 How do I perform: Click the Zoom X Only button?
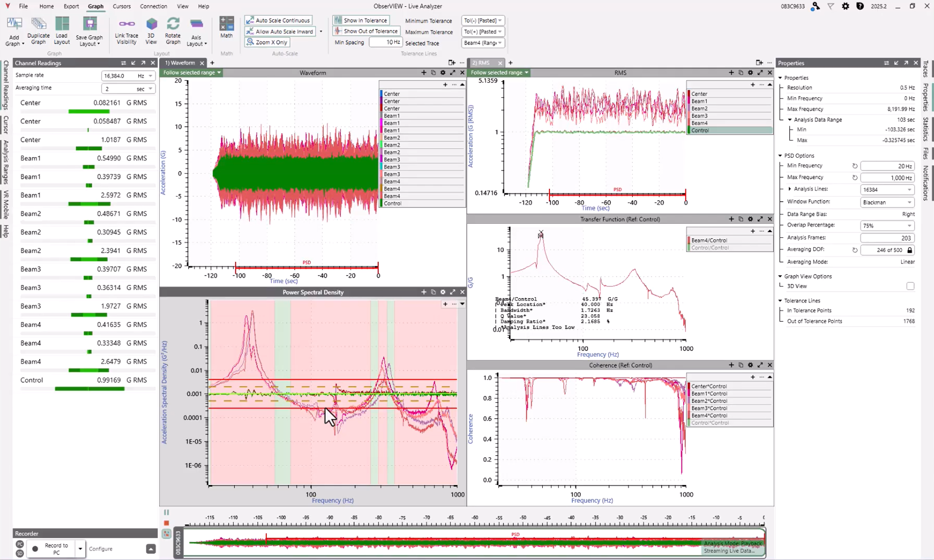(x=267, y=42)
